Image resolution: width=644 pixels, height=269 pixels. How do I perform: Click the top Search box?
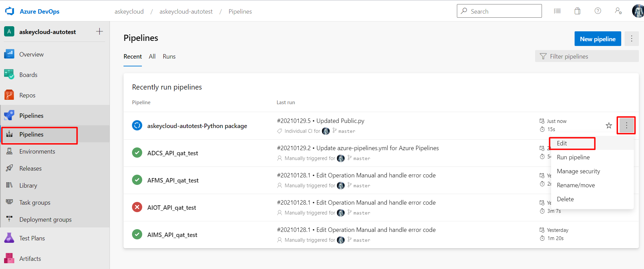tap(499, 11)
